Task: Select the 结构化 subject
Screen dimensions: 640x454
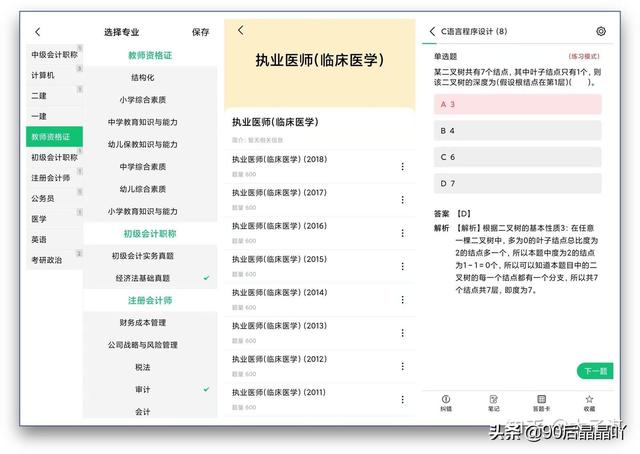Action: click(150, 78)
